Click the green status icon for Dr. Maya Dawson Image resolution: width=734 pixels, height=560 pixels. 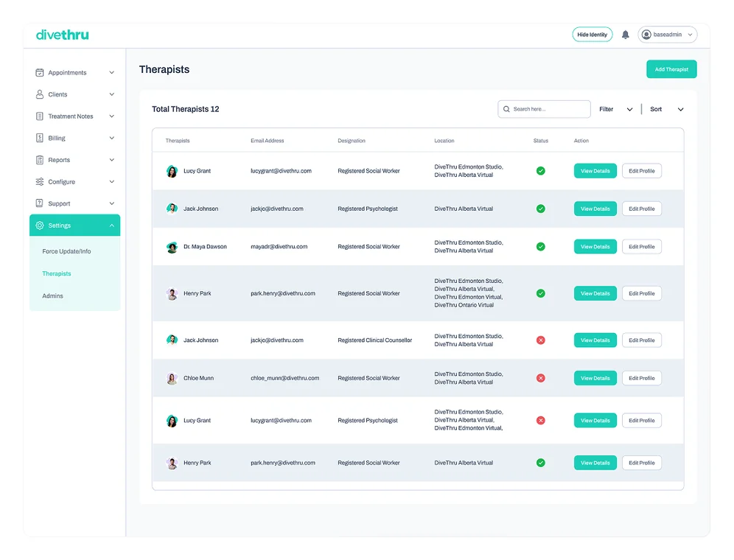(x=541, y=247)
